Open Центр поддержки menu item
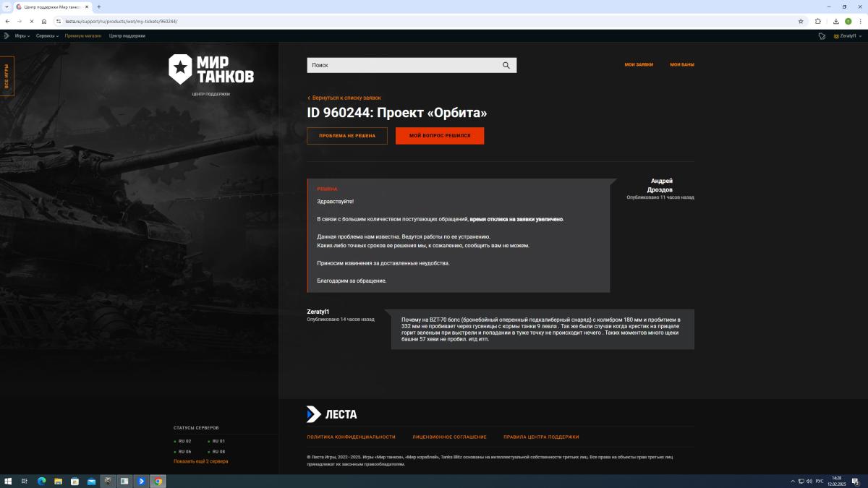Image resolution: width=868 pixels, height=488 pixels. (127, 35)
